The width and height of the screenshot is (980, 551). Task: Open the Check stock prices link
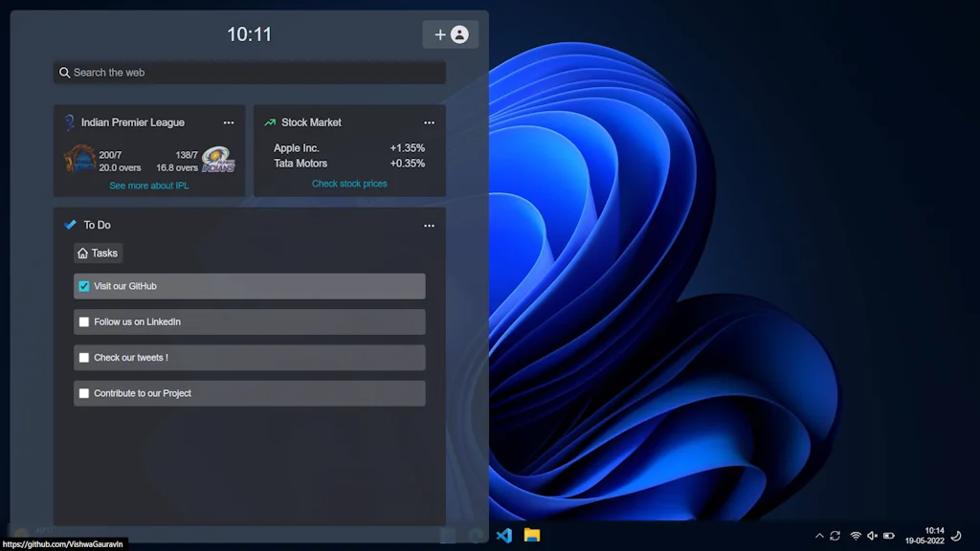pyautogui.click(x=349, y=184)
